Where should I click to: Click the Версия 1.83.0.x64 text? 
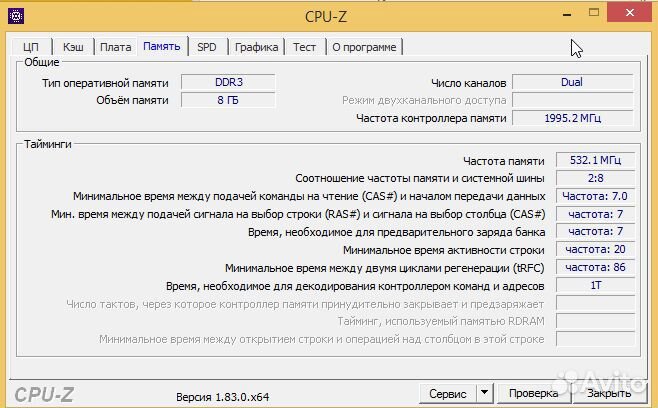[x=222, y=397]
